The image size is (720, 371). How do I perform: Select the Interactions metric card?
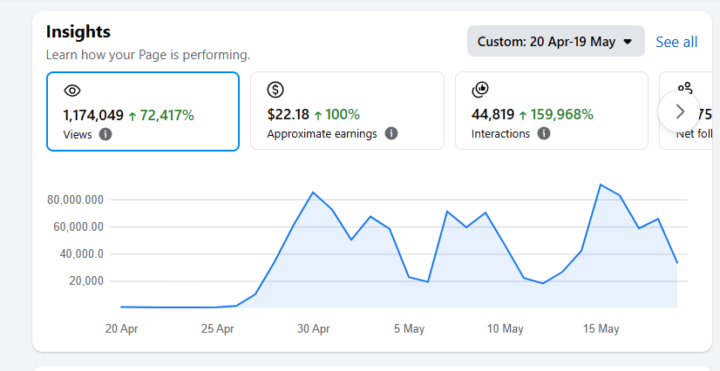[551, 111]
